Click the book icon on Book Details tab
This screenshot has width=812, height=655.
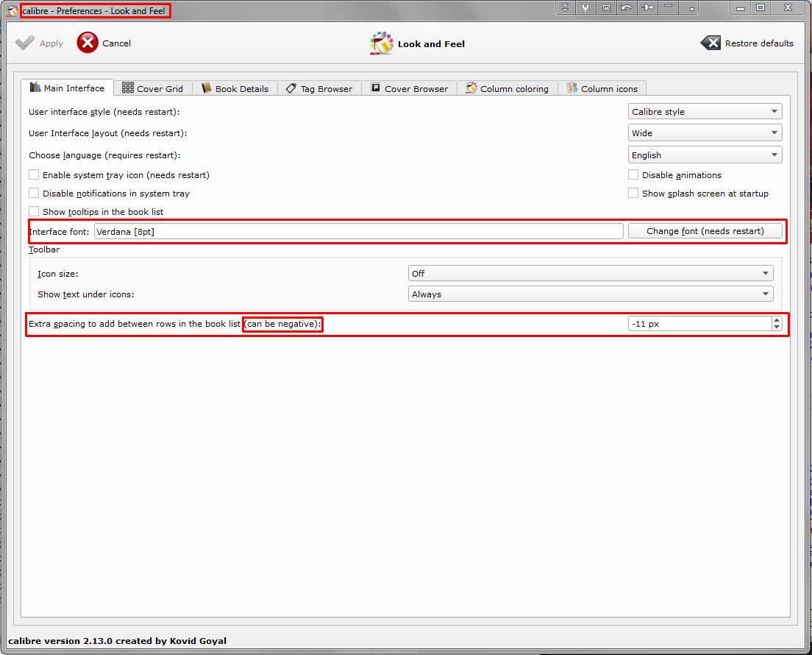[x=207, y=88]
